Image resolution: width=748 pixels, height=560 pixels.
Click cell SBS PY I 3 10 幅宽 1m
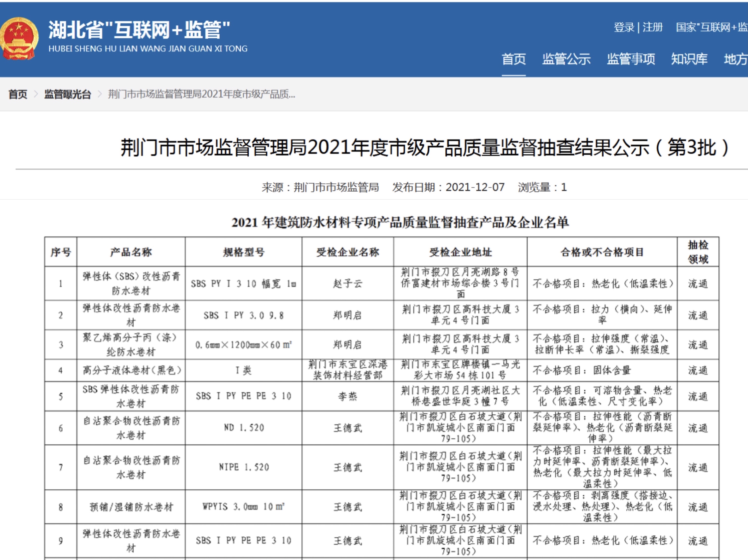[243, 283]
